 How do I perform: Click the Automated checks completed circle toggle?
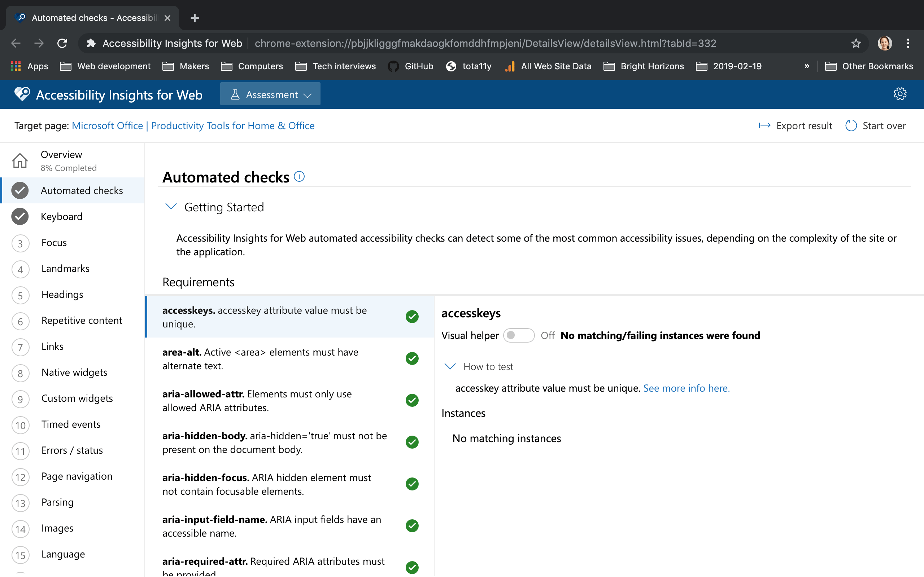[20, 190]
